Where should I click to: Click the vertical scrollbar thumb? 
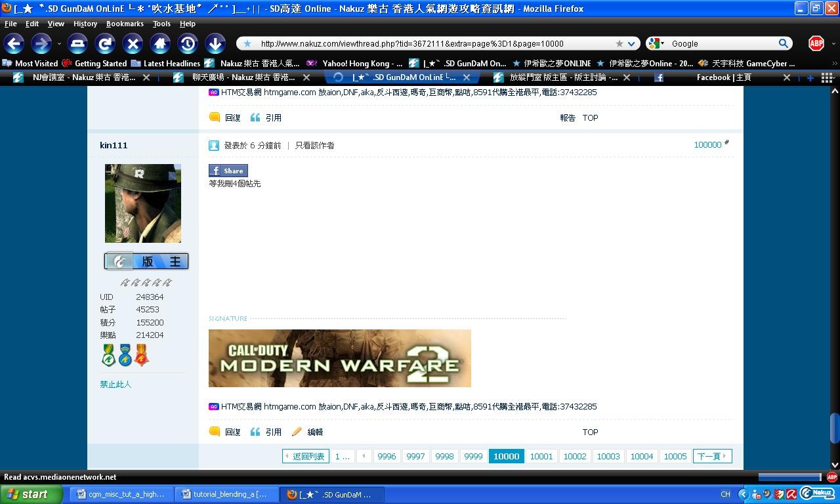pos(835,429)
